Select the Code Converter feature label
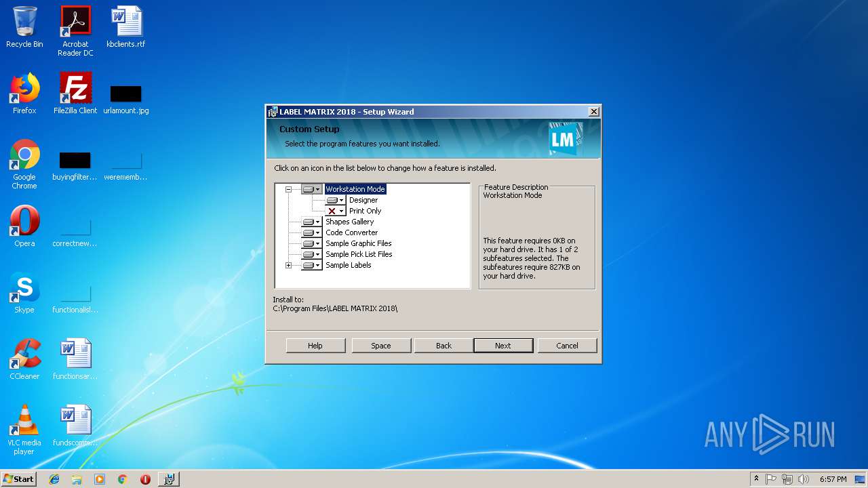Image resolution: width=868 pixels, height=488 pixels. coord(351,232)
